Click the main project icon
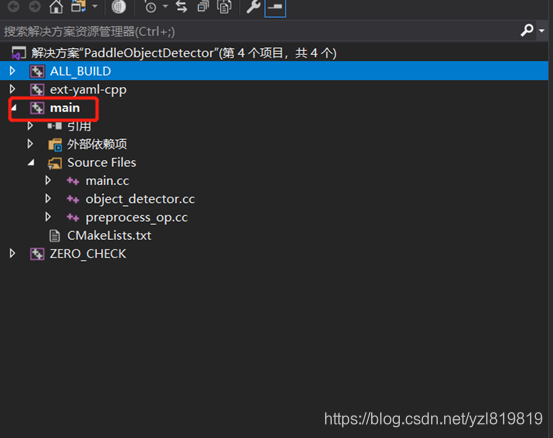The width and height of the screenshot is (553, 438). (x=37, y=108)
